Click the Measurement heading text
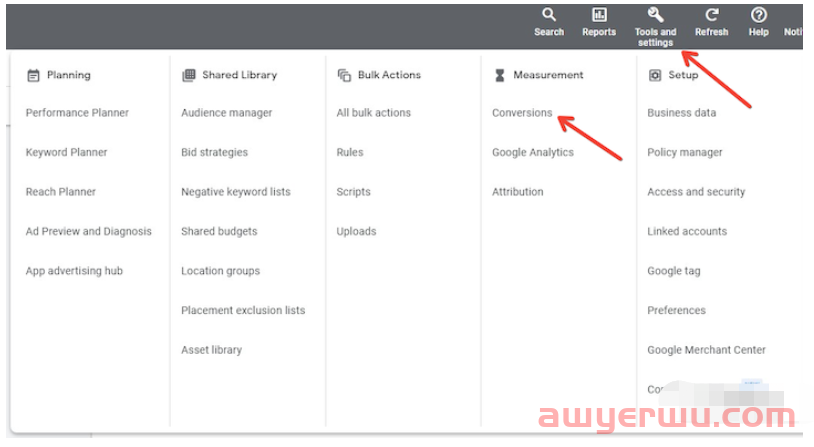The height and width of the screenshot is (447, 814). pos(548,75)
